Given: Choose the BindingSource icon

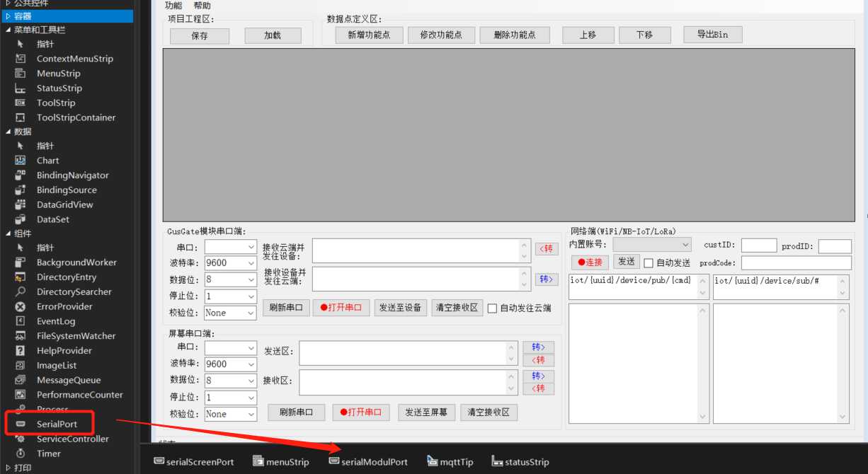Looking at the screenshot, I should [21, 190].
